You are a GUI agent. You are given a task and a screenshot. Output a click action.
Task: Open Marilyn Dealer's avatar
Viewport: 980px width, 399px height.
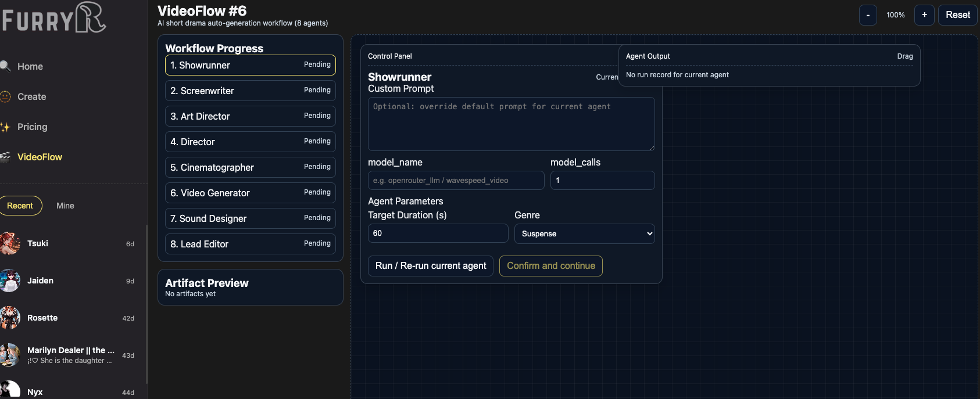(x=10, y=355)
